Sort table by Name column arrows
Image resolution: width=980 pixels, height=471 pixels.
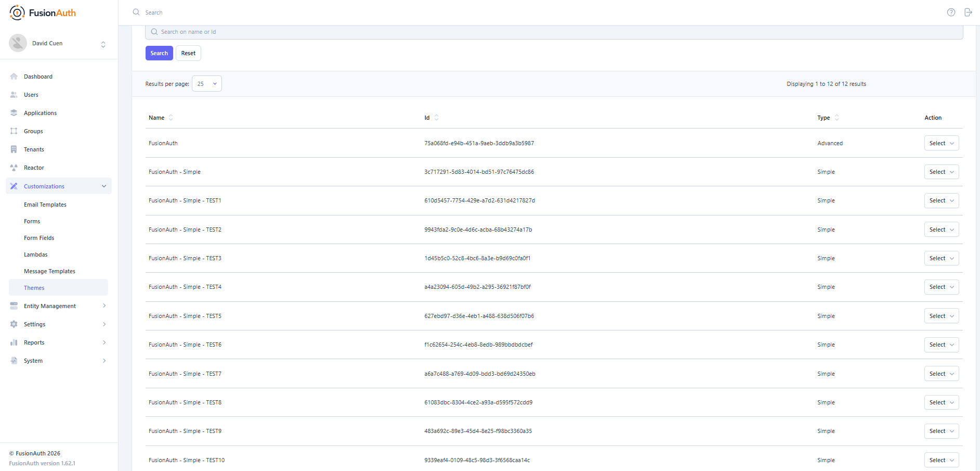pos(171,118)
